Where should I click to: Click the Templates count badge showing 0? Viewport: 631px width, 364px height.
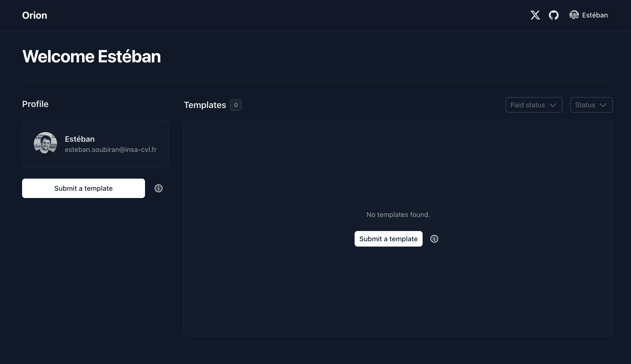[x=236, y=104]
